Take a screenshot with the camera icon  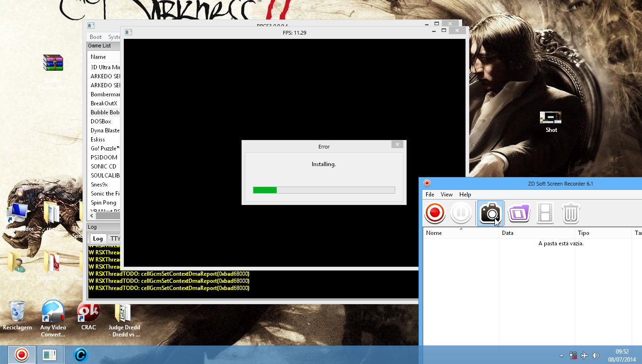click(490, 213)
